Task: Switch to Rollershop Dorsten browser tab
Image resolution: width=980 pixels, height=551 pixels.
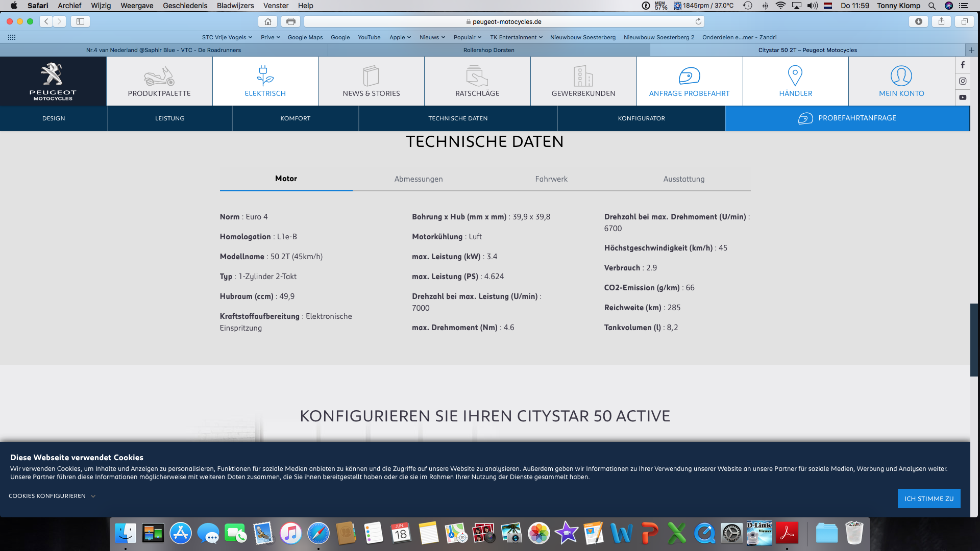Action: (x=488, y=50)
